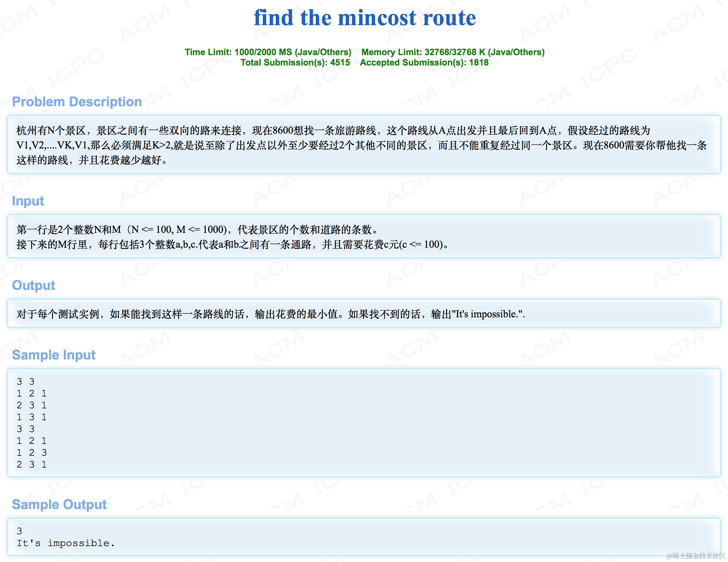Click the Output section heading

[x=33, y=285]
